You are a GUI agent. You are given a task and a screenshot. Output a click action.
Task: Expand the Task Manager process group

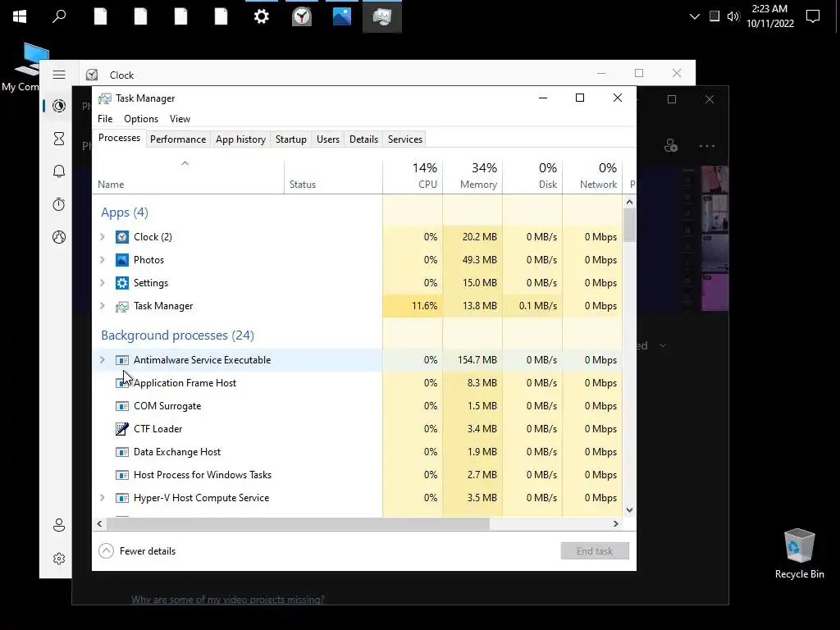click(103, 306)
